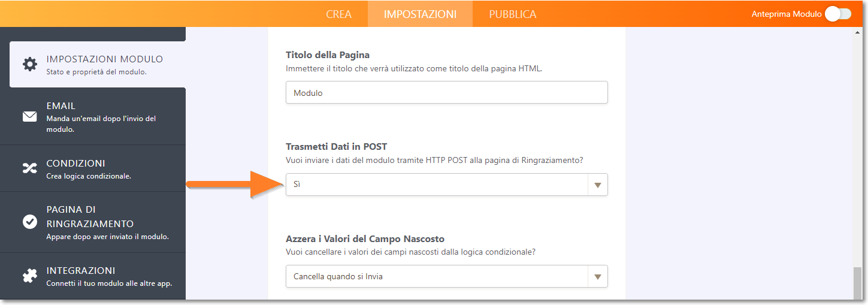Select the IMPOSTAZIONI tab
Screen dimensions: 868x305
click(x=420, y=14)
